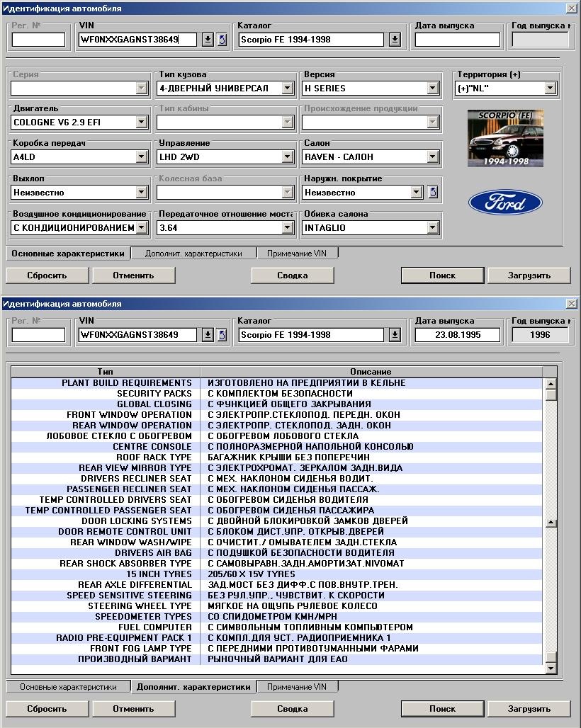The image size is (581, 728).
Task: Click VIN input field in upper window
Action: point(137,40)
